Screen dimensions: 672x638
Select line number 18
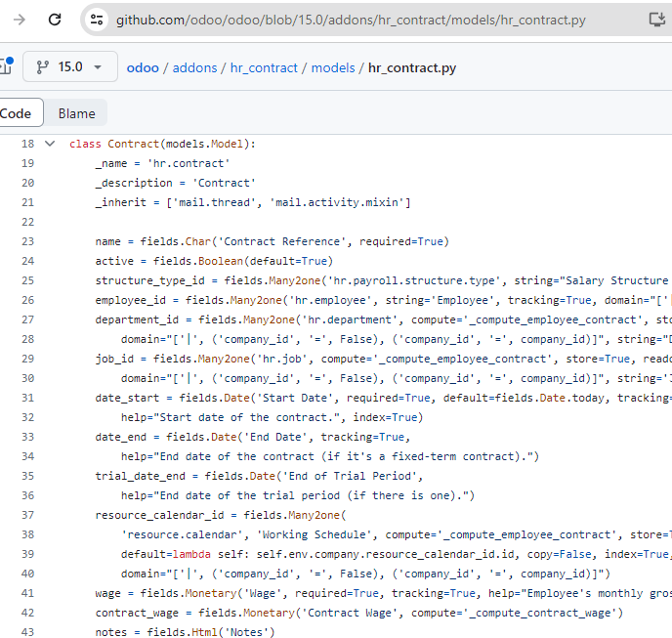point(28,144)
